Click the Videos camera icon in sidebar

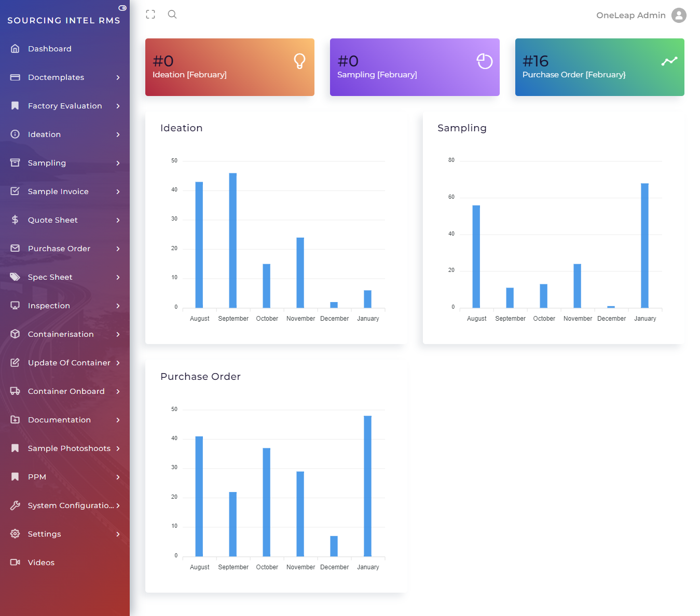pos(15,562)
